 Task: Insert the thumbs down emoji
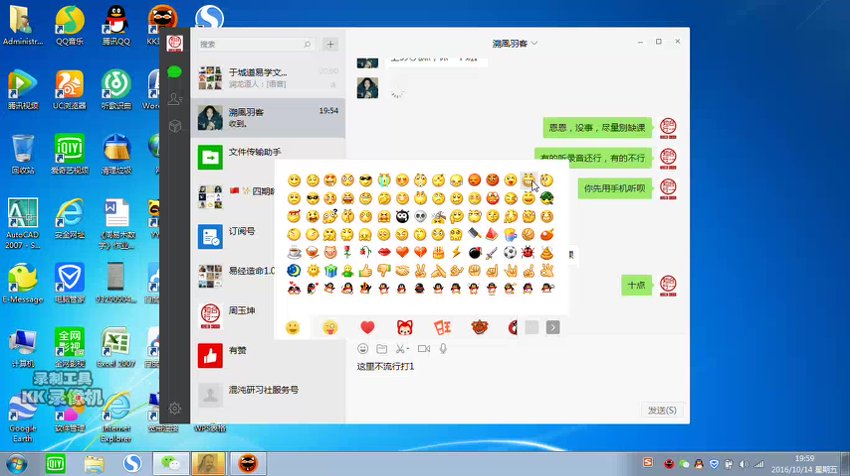point(384,271)
